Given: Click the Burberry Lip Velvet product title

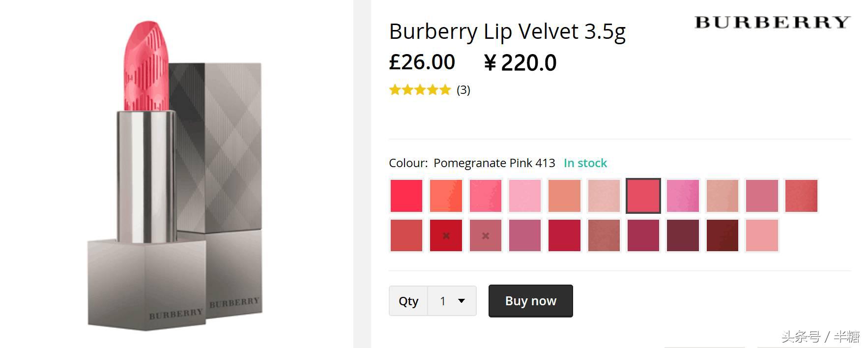Looking at the screenshot, I should [507, 32].
